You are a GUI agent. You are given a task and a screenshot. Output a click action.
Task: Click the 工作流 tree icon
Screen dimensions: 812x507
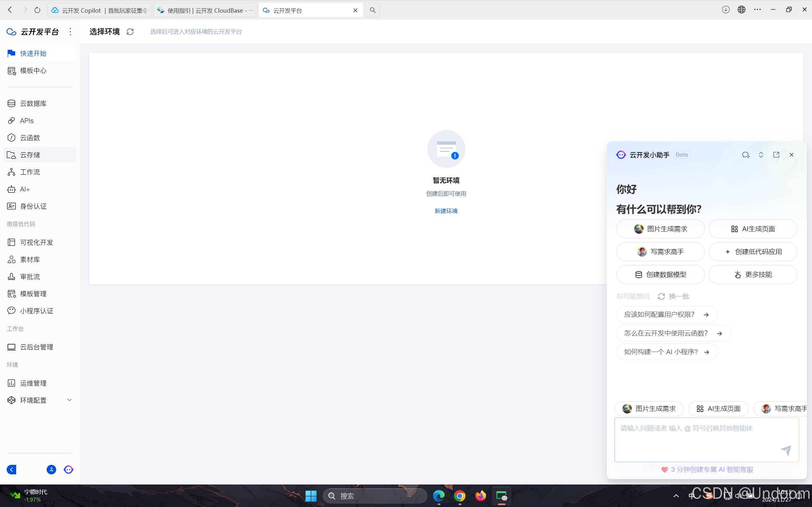point(11,172)
